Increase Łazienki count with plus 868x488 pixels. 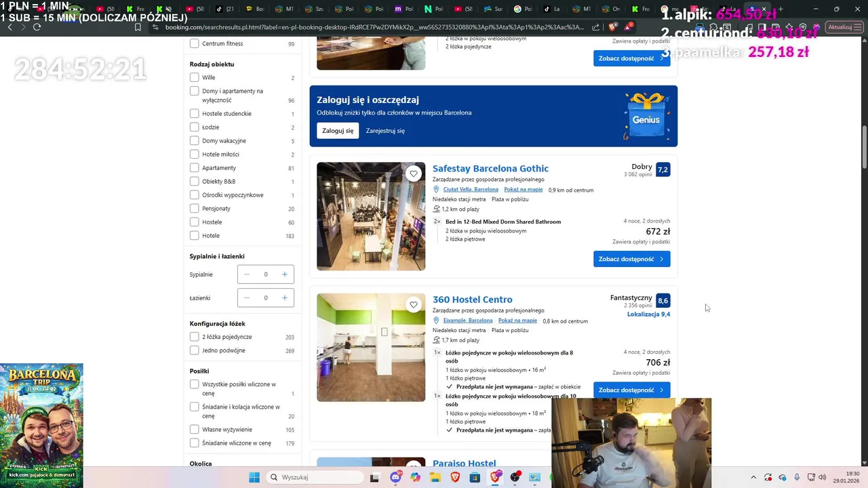pos(285,298)
